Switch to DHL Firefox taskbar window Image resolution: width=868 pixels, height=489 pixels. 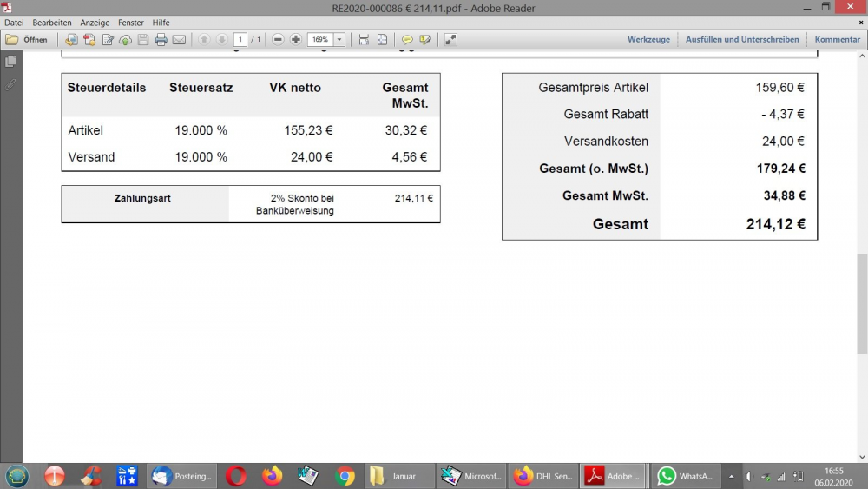tap(542, 476)
